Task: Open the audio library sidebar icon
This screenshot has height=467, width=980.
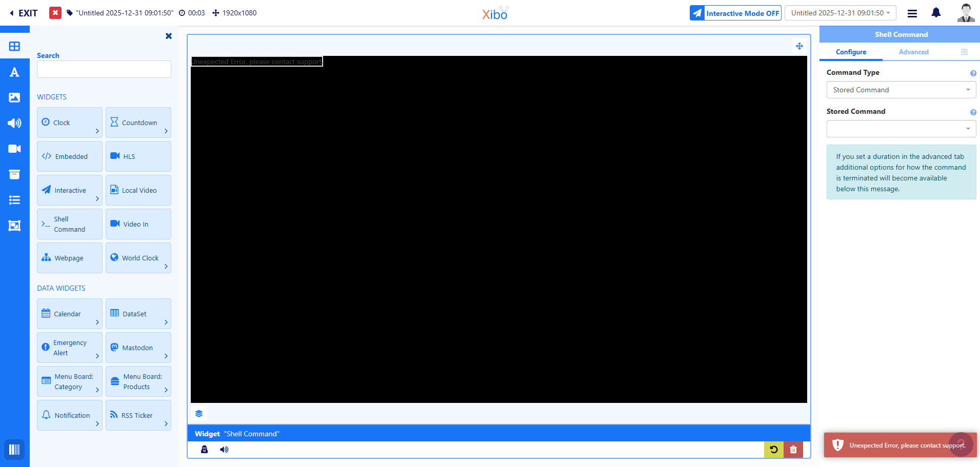Action: click(14, 123)
